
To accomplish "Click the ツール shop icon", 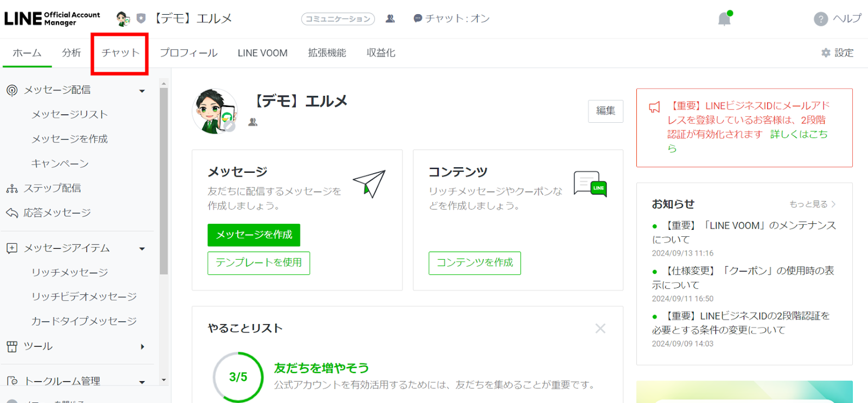I will tap(12, 347).
